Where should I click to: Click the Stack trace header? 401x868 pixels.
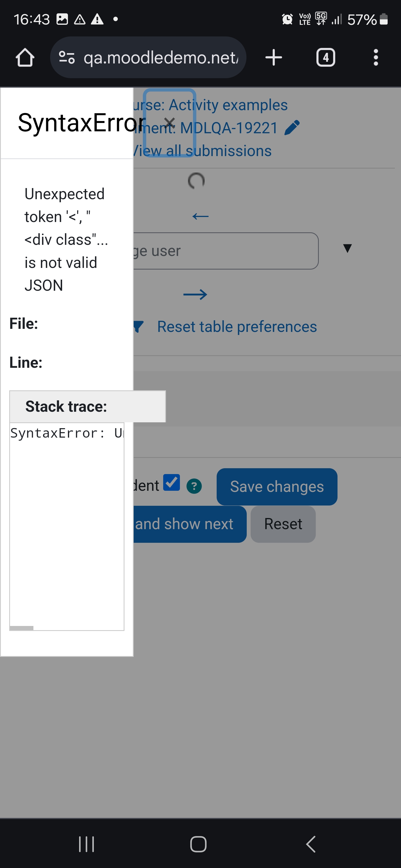pyautogui.click(x=87, y=406)
